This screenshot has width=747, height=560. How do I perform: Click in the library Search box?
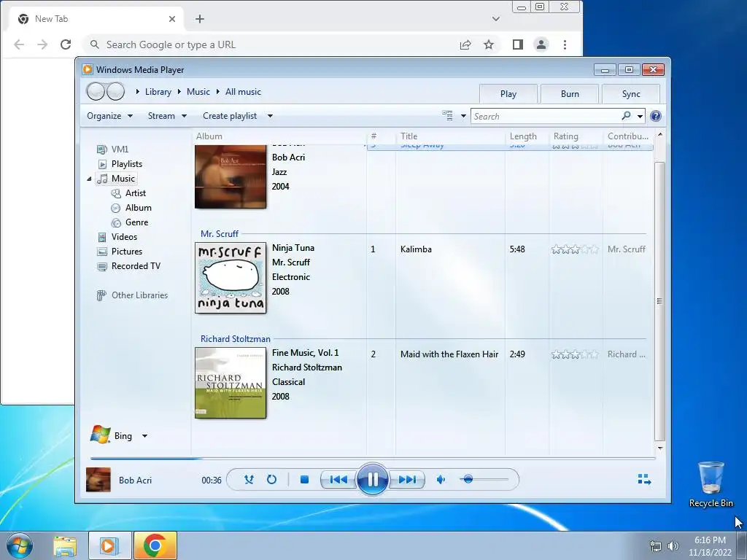tap(546, 116)
